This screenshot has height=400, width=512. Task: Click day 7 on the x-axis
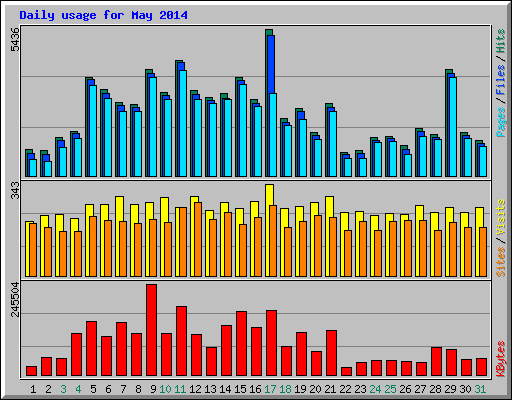[x=123, y=389]
